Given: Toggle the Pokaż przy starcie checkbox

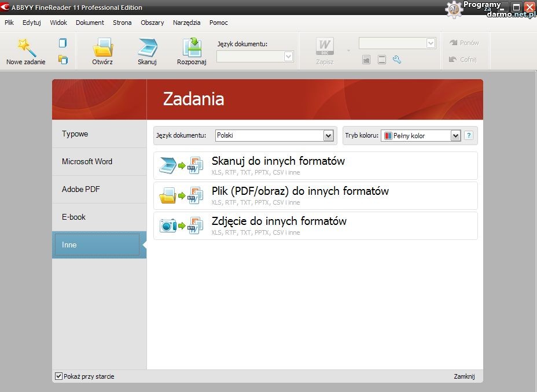Looking at the screenshot, I should coord(58,376).
